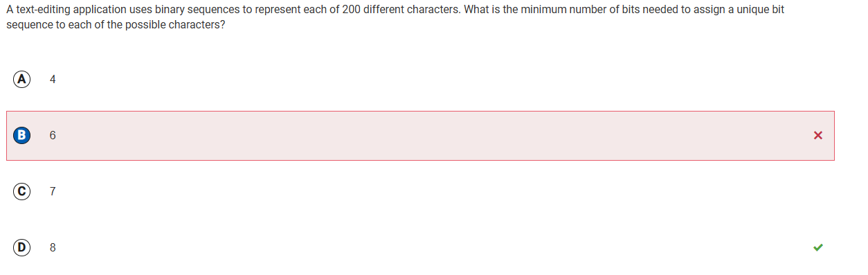The width and height of the screenshot is (868, 275).
Task: Select the circled D answer choice
Action: tap(22, 247)
